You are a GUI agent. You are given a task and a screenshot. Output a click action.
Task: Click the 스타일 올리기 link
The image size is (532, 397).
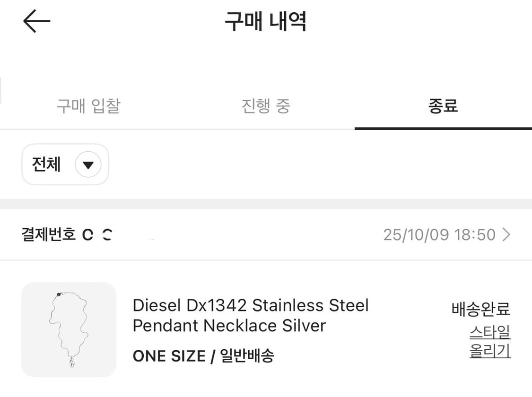tap(490, 341)
